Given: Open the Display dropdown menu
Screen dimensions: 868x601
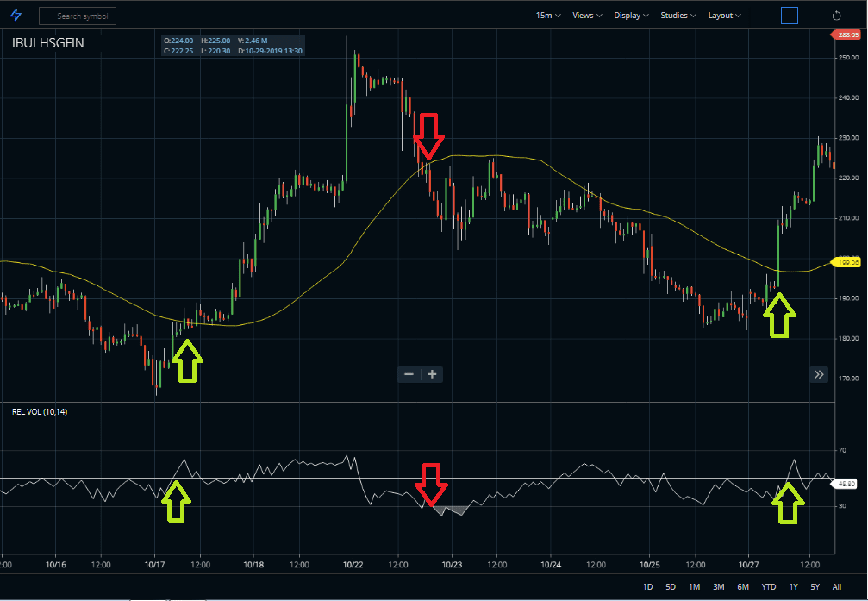Looking at the screenshot, I should pos(631,16).
